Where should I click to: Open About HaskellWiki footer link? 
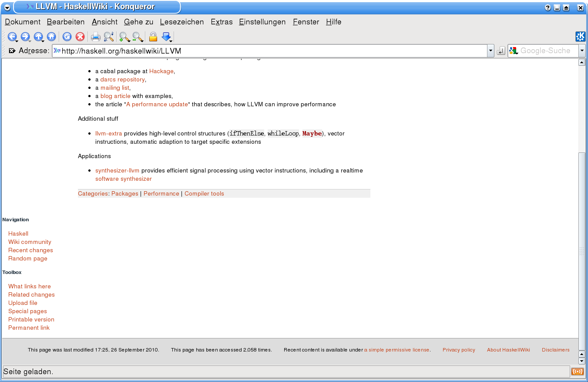click(508, 350)
